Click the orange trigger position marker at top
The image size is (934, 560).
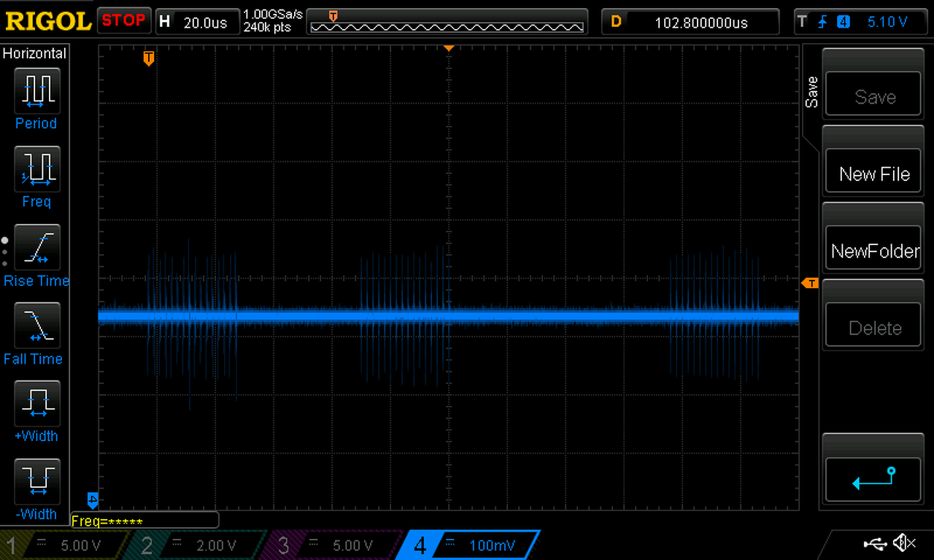[x=149, y=58]
